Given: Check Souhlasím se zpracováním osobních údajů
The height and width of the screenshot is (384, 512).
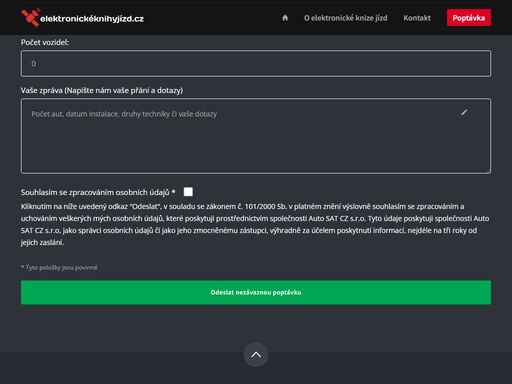Looking at the screenshot, I should (188, 192).
